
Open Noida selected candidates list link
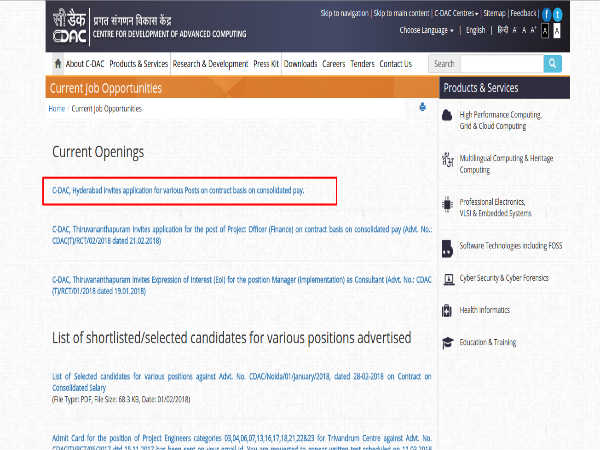point(242,382)
